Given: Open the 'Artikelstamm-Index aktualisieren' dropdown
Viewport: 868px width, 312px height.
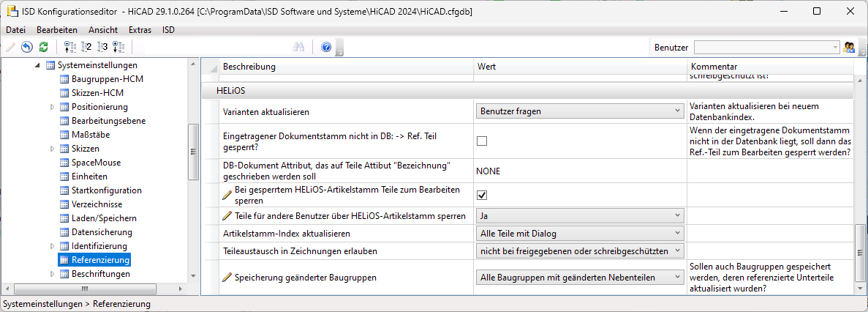Looking at the screenshot, I should [580, 234].
